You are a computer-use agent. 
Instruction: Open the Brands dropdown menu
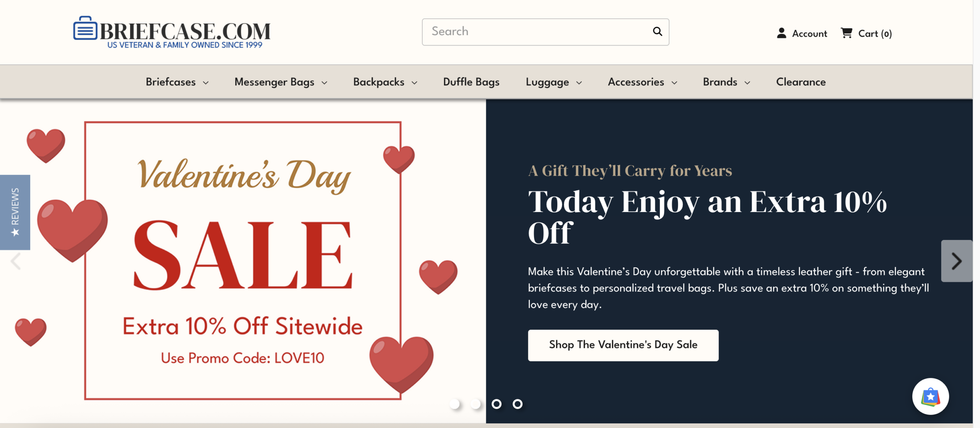click(725, 82)
